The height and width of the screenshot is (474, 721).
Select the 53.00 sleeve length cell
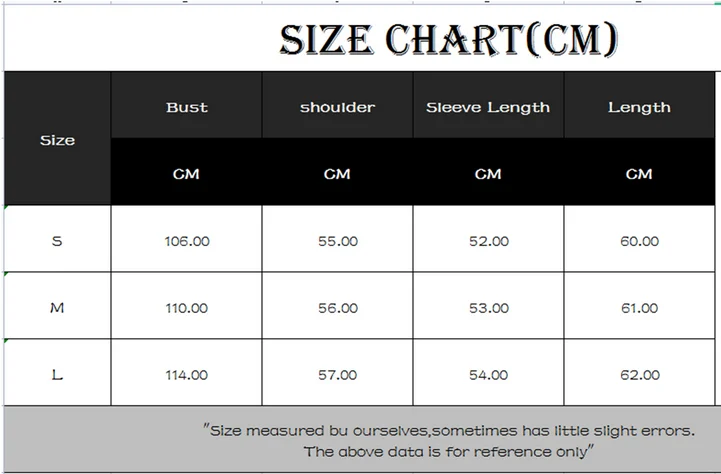point(488,306)
